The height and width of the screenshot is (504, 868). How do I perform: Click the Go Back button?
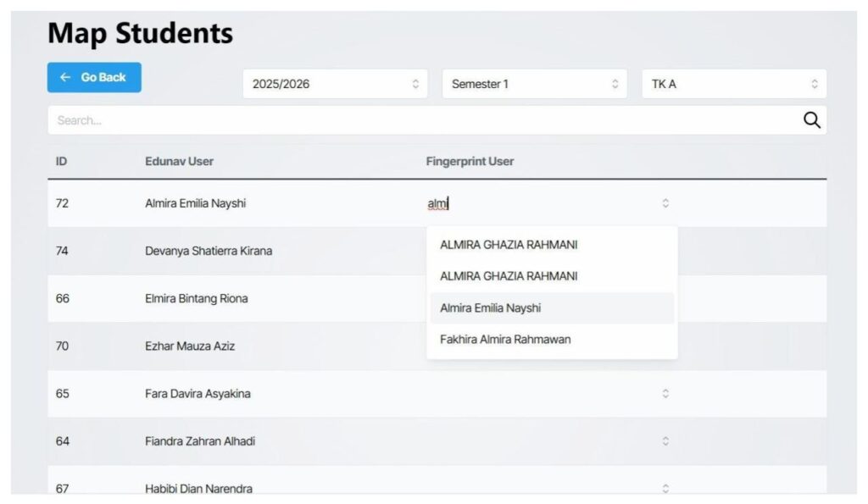[x=94, y=77]
